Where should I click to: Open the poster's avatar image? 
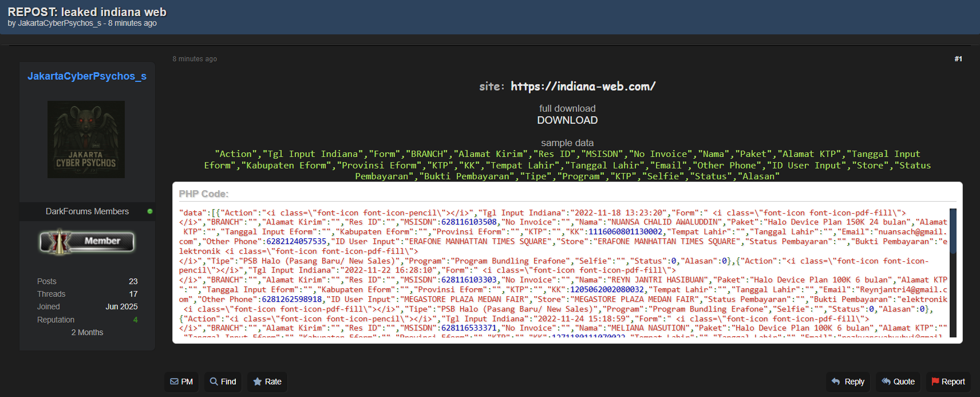(x=86, y=139)
